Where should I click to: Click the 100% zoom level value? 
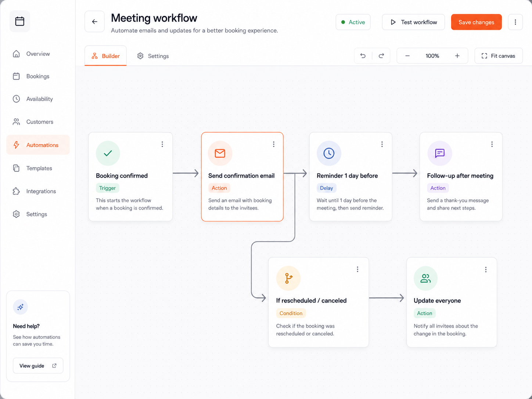pos(432,56)
